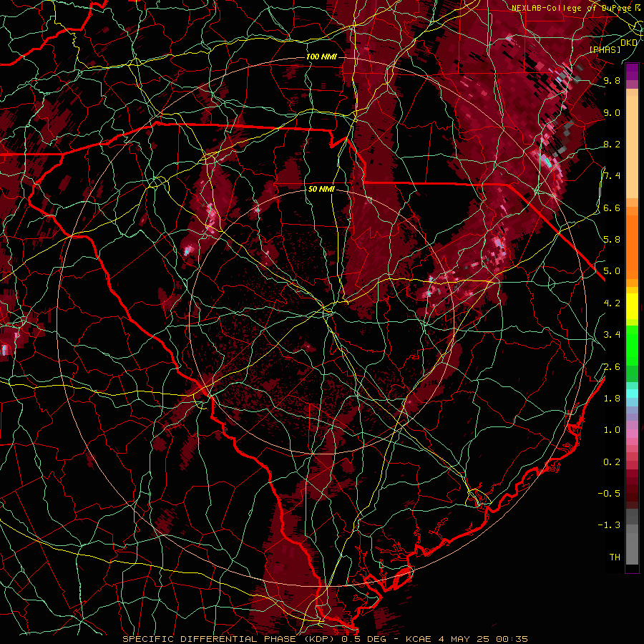Screen dimensions: 644x644
Task: Click the 00:35 timestamp
Action: click(512, 639)
